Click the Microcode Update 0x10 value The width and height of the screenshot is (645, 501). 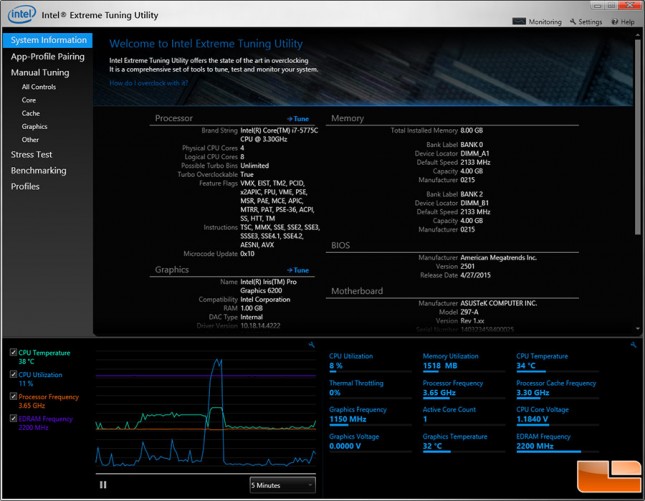247,254
